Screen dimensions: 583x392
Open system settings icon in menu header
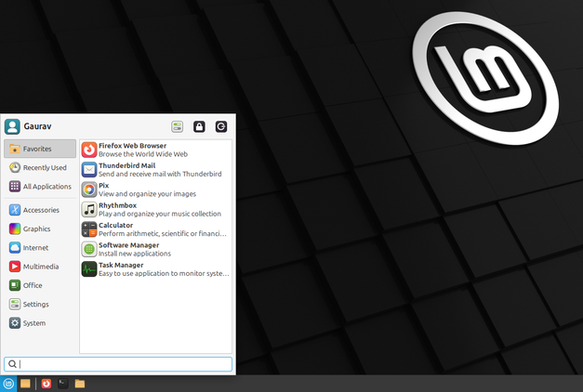[x=178, y=126]
